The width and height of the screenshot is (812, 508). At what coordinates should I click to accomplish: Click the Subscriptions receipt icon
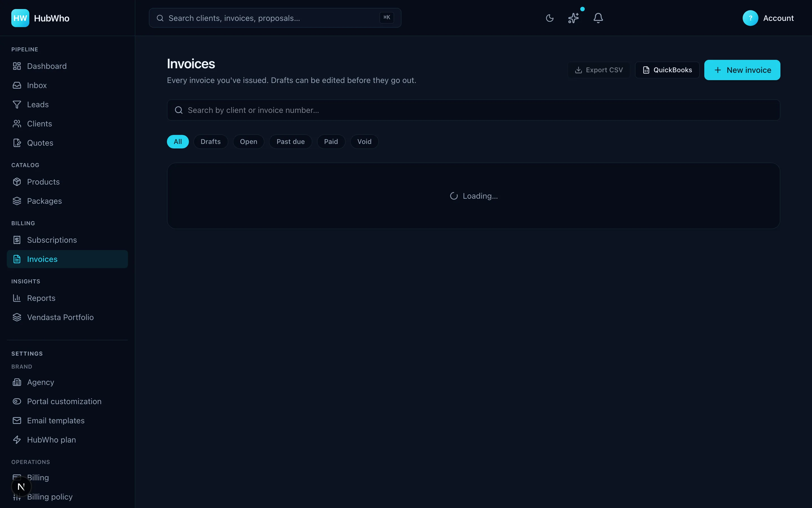point(17,240)
